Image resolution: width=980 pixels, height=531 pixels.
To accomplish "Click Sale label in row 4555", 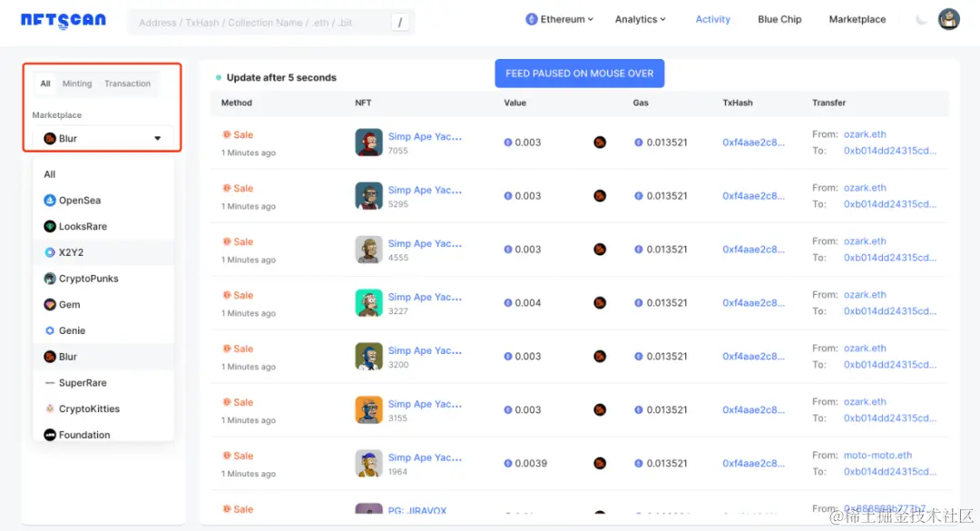I will pos(238,242).
